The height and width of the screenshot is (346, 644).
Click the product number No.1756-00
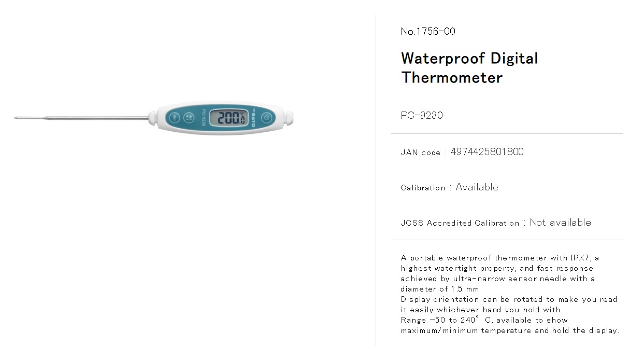[x=428, y=31]
